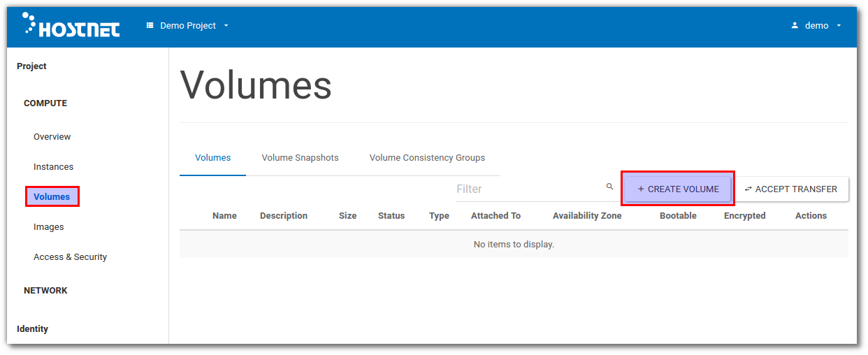The height and width of the screenshot is (355, 868).
Task: Open the Demo Project dropdown
Action: (187, 26)
